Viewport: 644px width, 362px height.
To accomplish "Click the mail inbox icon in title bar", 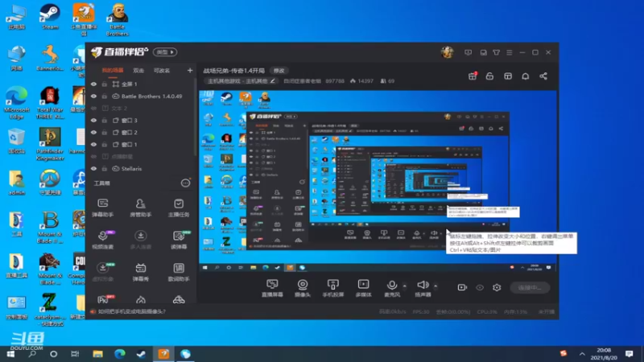I will pyautogui.click(x=484, y=52).
